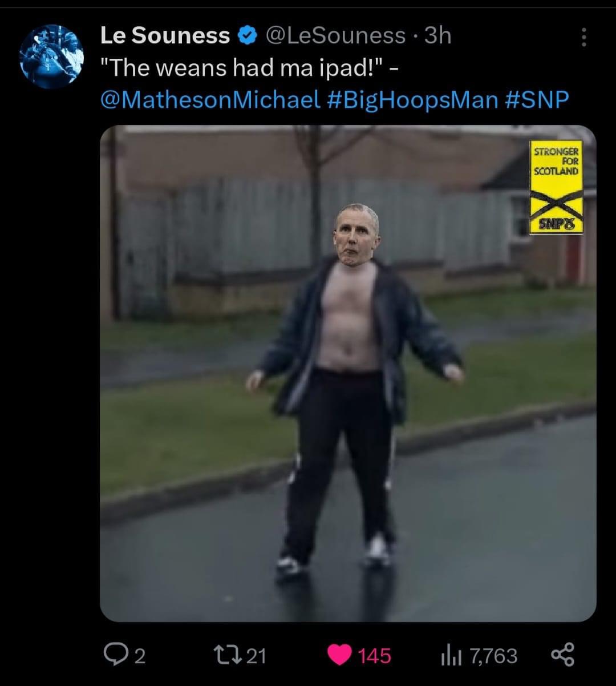Tap the reply count 2
This screenshot has width=616, height=686.
coord(139,656)
